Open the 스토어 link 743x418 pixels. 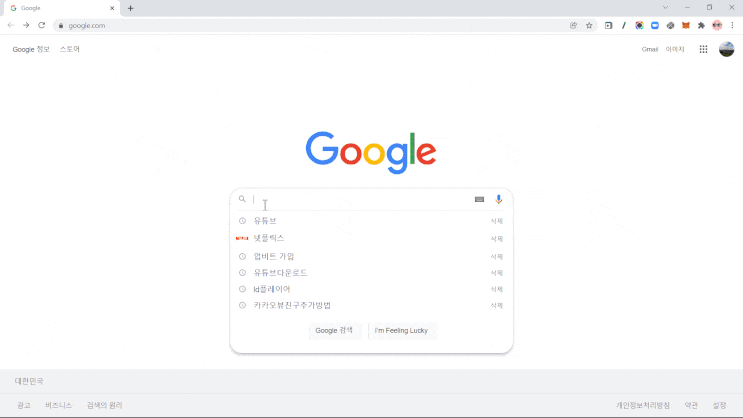70,49
